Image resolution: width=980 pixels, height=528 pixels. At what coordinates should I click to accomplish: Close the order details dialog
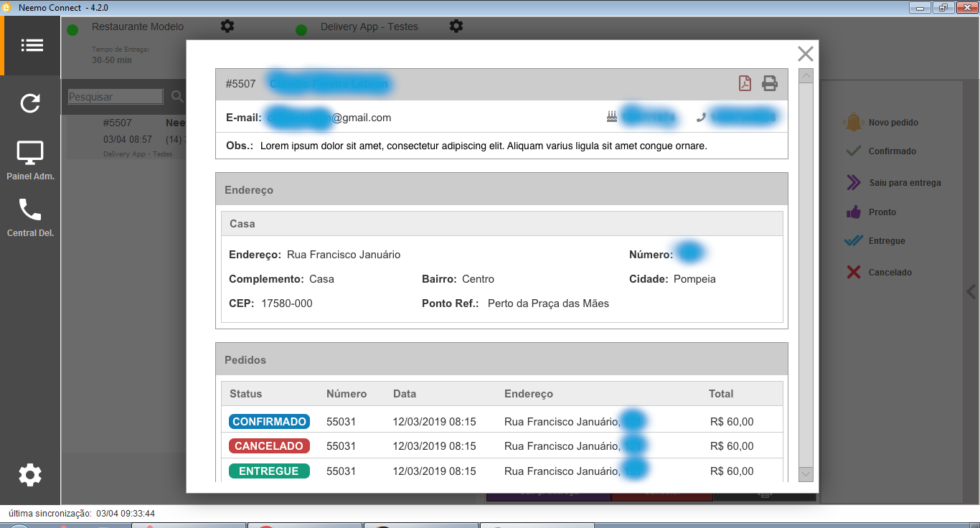806,54
